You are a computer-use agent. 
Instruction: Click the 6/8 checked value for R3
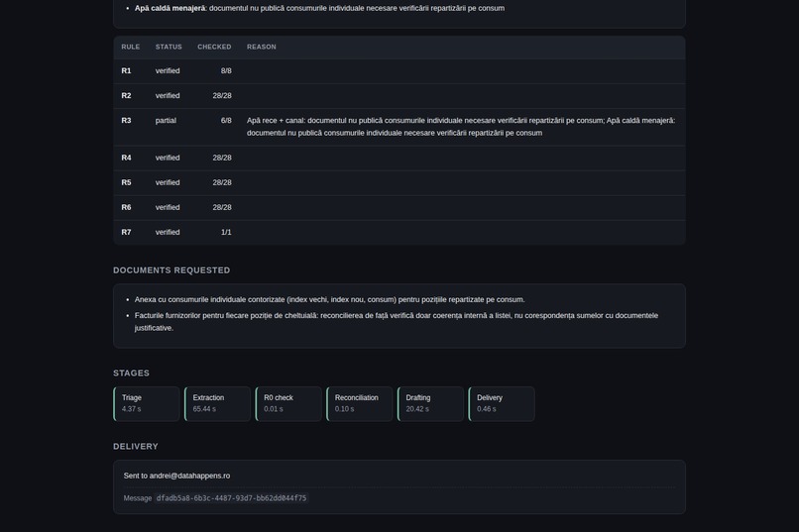coord(226,121)
